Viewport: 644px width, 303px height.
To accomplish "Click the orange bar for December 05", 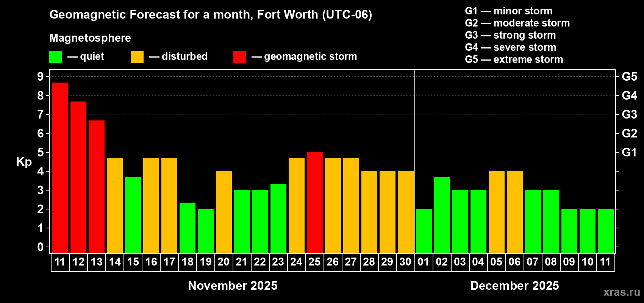I will tap(497, 212).
